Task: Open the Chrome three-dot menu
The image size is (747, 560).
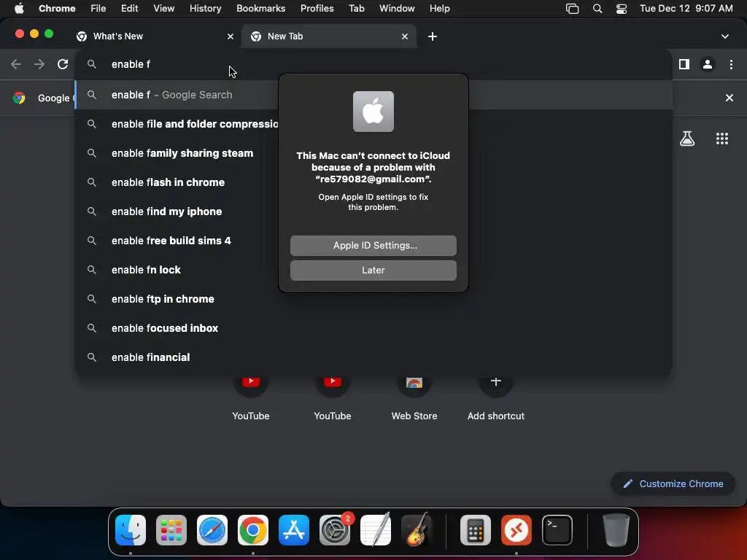Action: pyautogui.click(x=731, y=64)
